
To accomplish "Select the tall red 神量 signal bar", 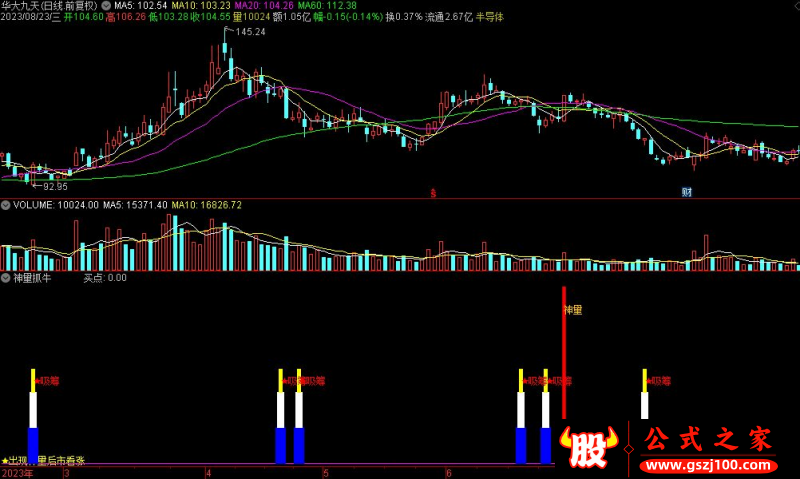I will click(564, 352).
